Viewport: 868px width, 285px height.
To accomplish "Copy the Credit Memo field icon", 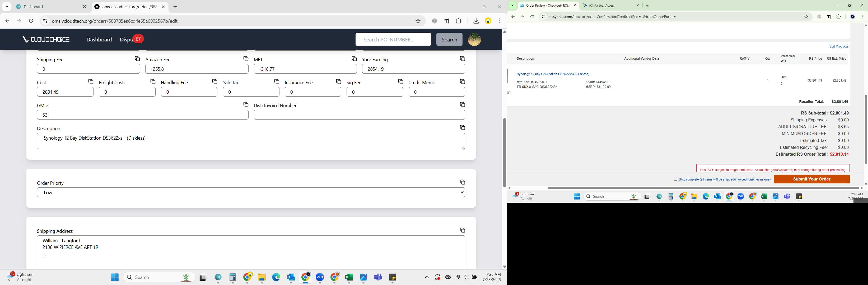I will coord(462,82).
